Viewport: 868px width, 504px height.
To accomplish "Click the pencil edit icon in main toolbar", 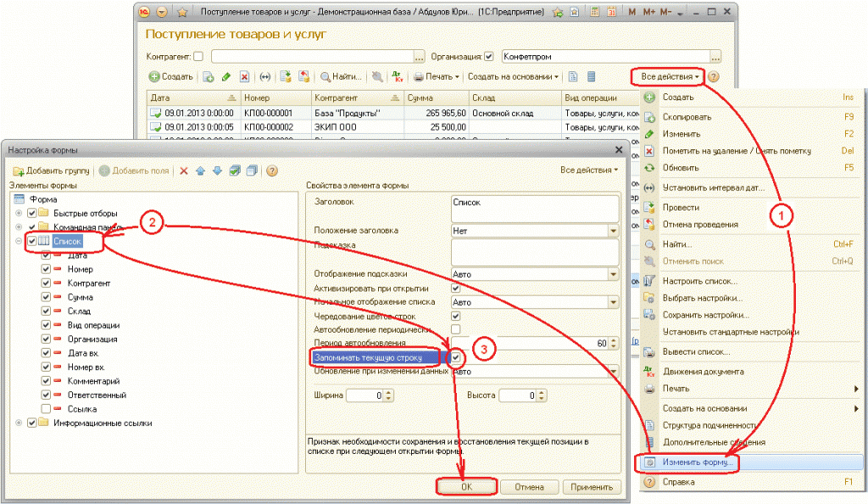I will [226, 76].
